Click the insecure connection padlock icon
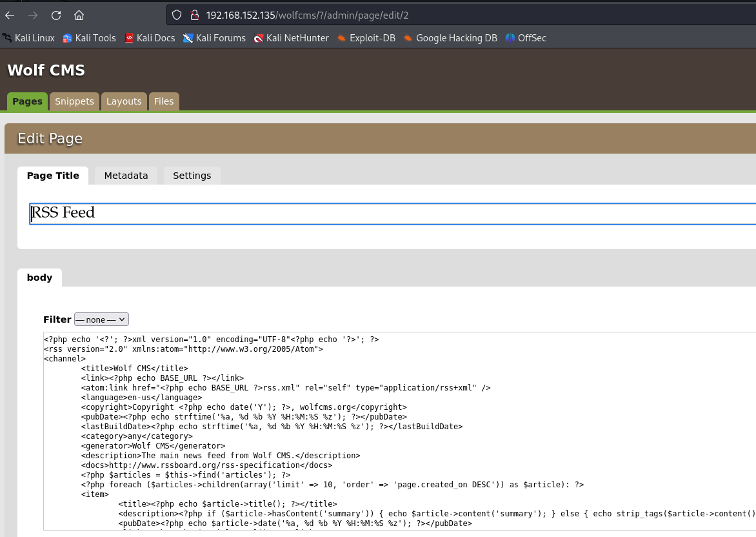Viewport: 756px width, 537px height. click(x=194, y=15)
